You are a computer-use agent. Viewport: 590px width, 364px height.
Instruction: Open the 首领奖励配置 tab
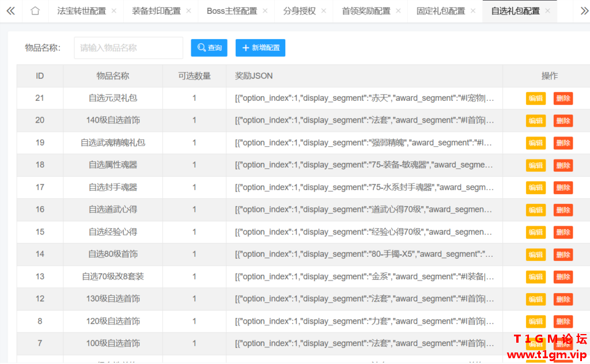tap(366, 12)
